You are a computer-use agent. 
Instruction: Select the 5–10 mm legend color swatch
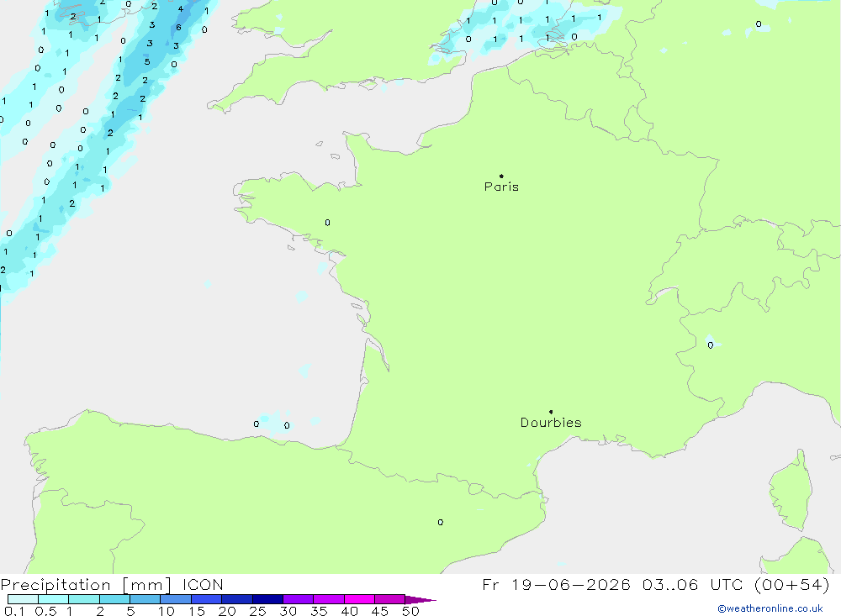145,599
